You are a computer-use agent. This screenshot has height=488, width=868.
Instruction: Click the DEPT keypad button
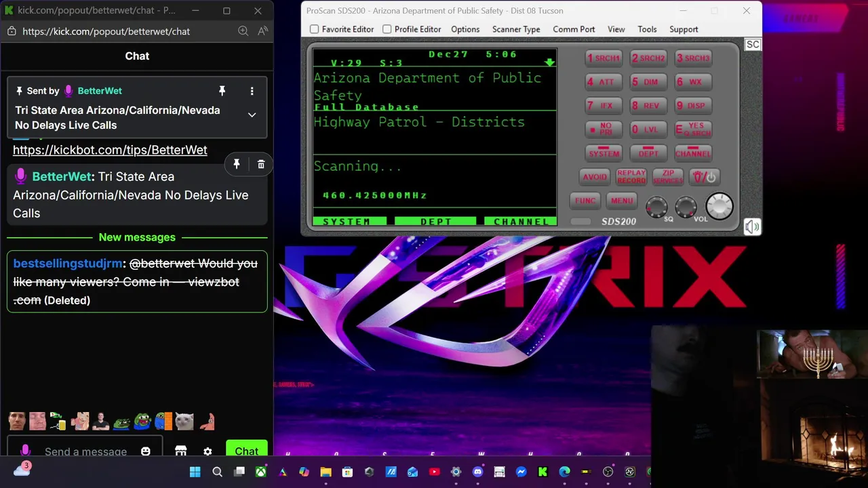648,153
